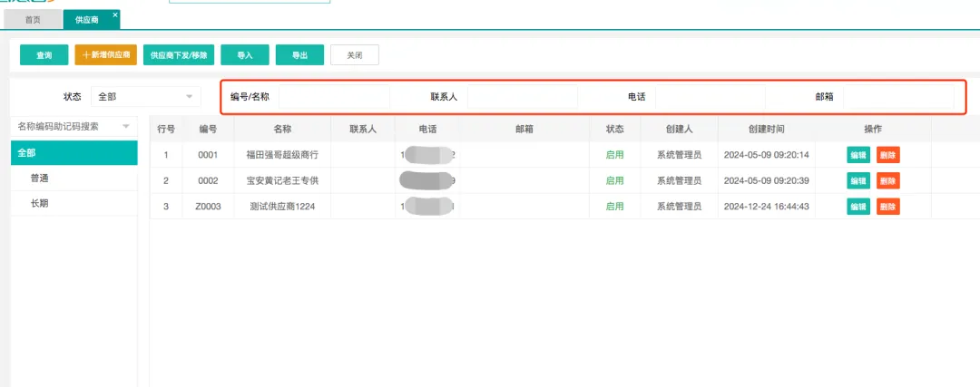Switch to the 首页 tab

click(x=33, y=20)
